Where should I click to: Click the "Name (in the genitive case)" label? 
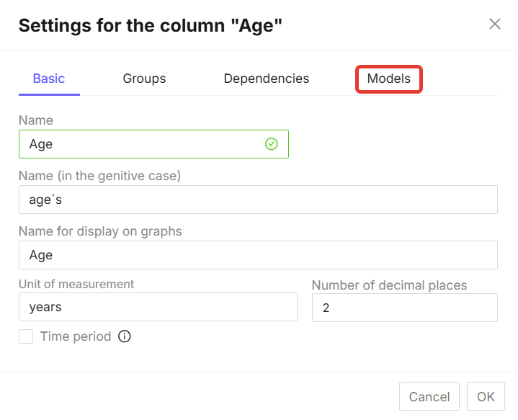click(99, 175)
